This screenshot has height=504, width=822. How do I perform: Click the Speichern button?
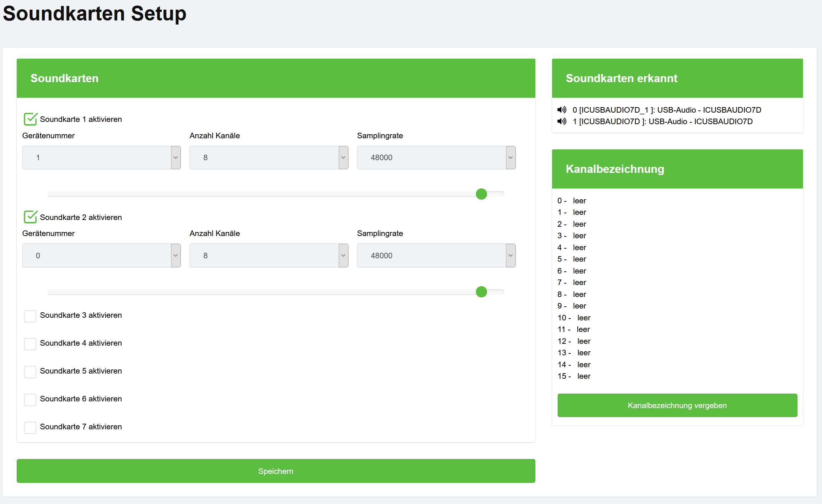(276, 471)
